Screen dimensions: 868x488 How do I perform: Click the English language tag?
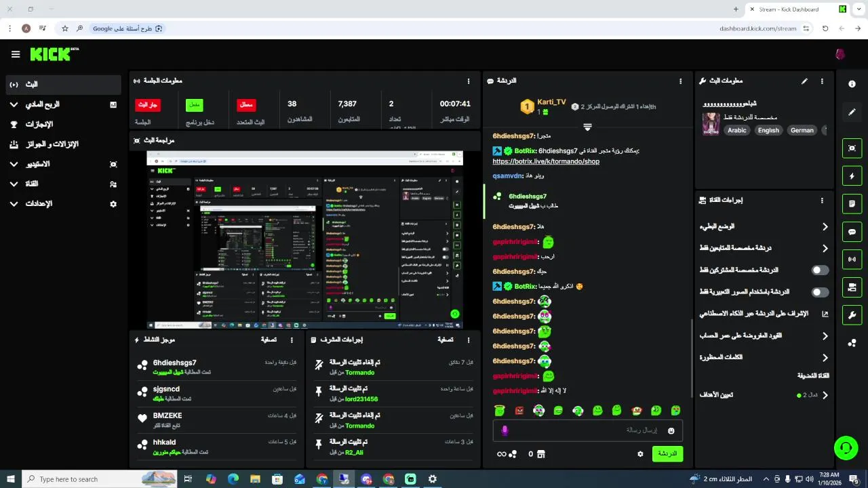click(x=768, y=130)
